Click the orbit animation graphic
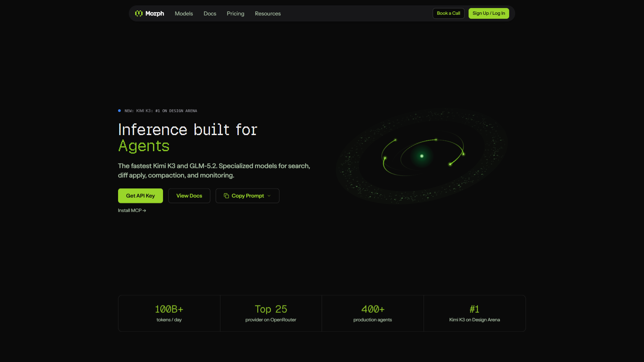Image resolution: width=644 pixels, height=362 pixels. (422, 156)
